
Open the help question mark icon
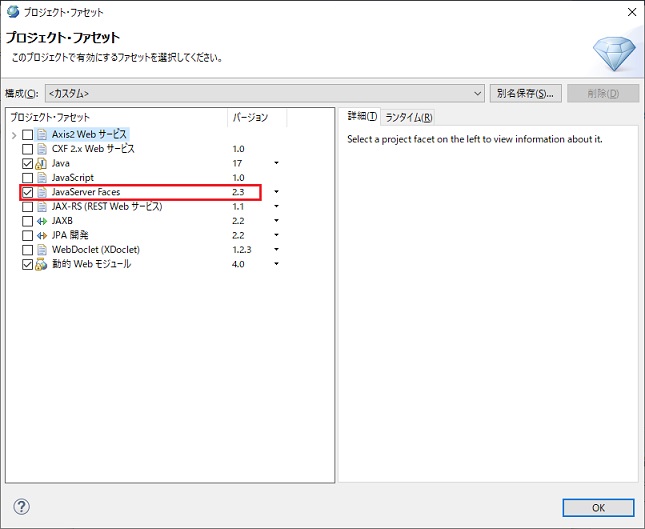[21, 506]
